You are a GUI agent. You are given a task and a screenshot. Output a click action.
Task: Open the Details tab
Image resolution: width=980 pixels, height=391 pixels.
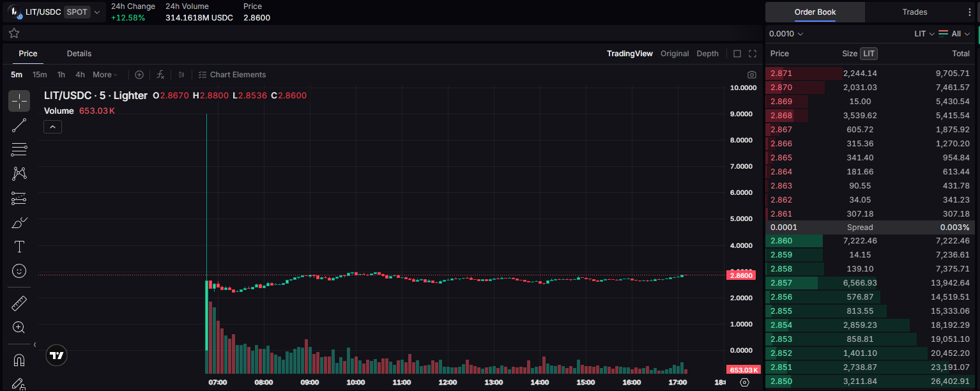[x=79, y=54]
